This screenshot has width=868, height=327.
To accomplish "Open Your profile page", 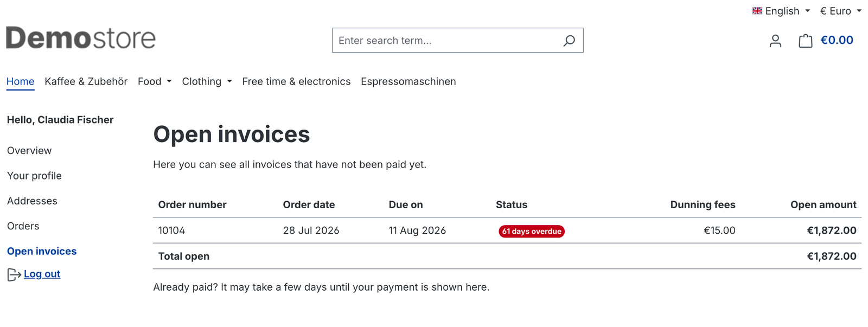I will (34, 176).
